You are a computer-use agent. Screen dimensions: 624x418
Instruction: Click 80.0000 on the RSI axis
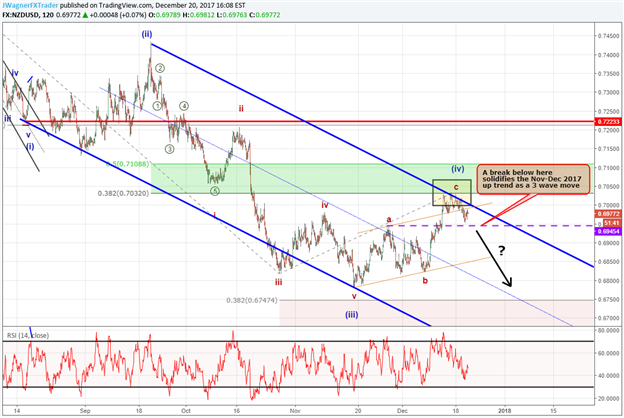(x=608, y=330)
